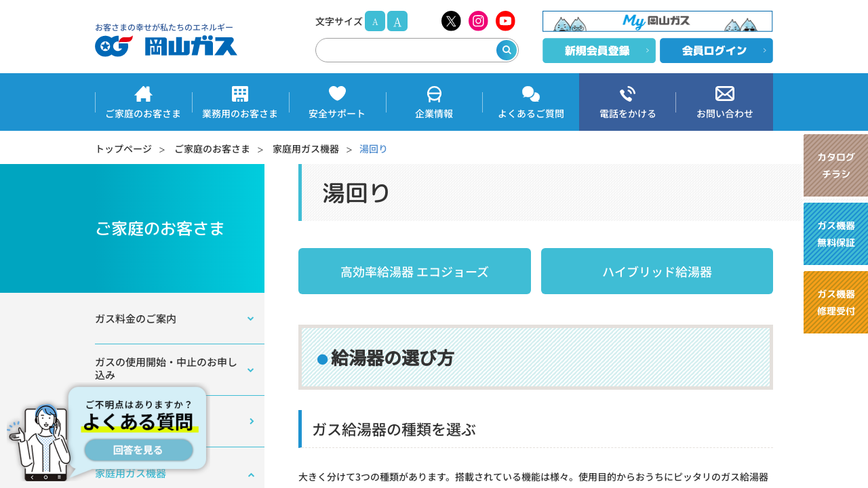Open the YouTube social icon
This screenshot has height=488, width=868.
pyautogui.click(x=505, y=21)
